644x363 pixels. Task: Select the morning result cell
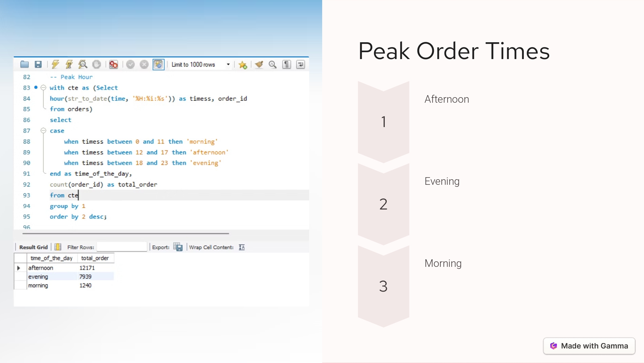click(52, 285)
